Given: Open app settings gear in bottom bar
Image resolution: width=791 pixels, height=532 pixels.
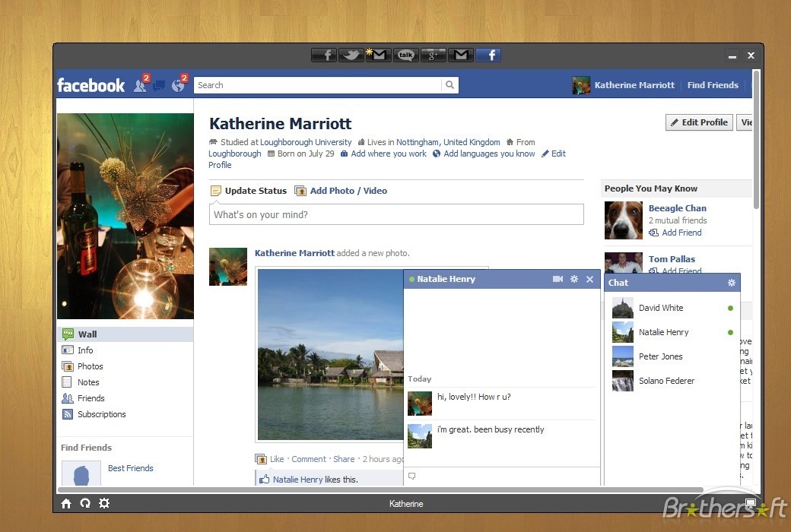Looking at the screenshot, I should click(104, 503).
